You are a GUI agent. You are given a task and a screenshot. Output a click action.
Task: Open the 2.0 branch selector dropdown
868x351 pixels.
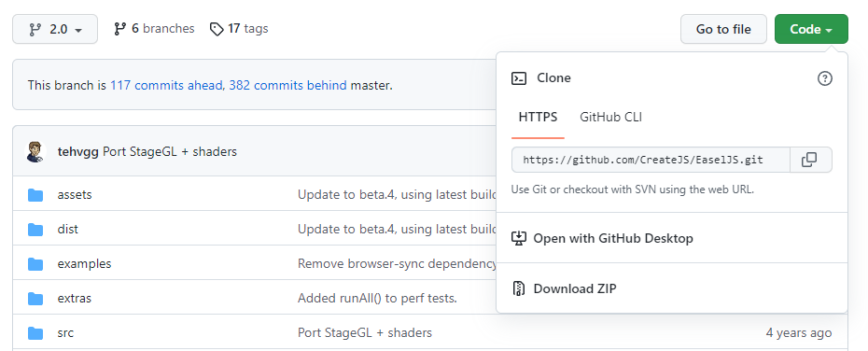pyautogui.click(x=55, y=29)
